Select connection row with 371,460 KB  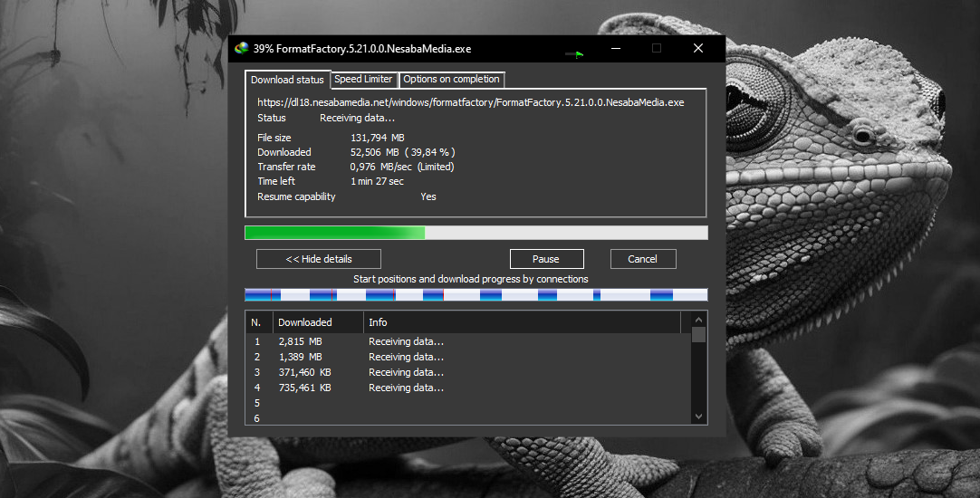tap(469, 372)
